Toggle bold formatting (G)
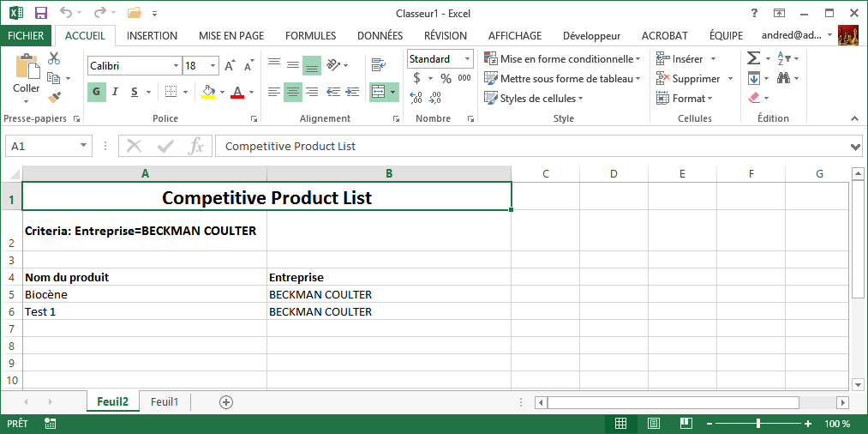The image size is (868, 434). pyautogui.click(x=96, y=92)
